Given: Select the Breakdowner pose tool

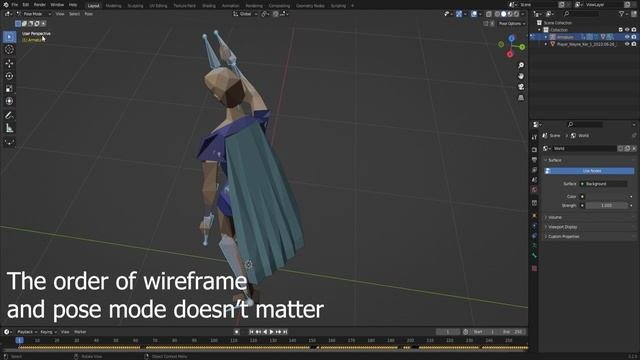Looking at the screenshot, I should (x=9, y=142).
